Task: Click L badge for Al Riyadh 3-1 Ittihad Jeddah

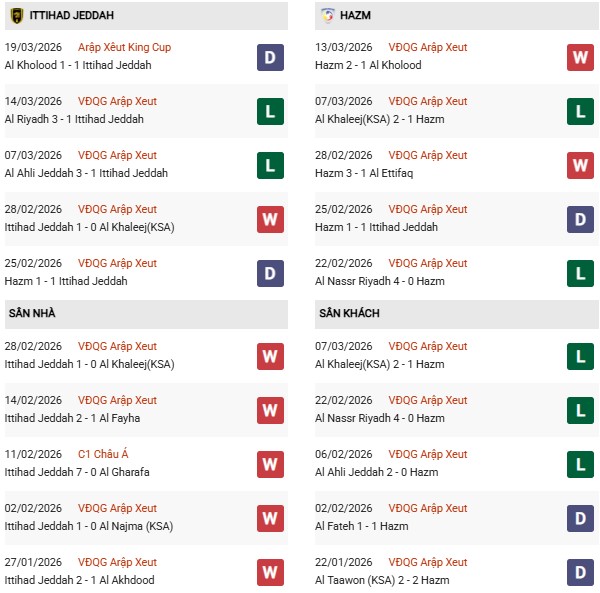Action: click(271, 110)
